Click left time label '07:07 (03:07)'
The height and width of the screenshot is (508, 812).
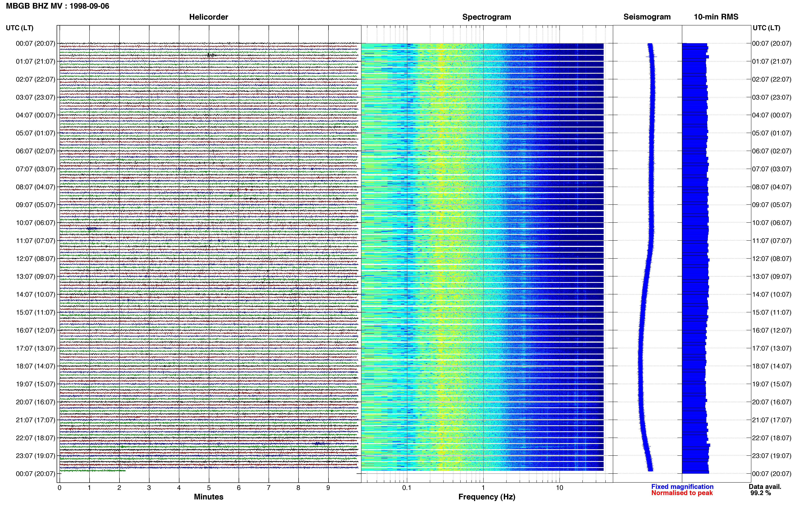pyautogui.click(x=36, y=169)
